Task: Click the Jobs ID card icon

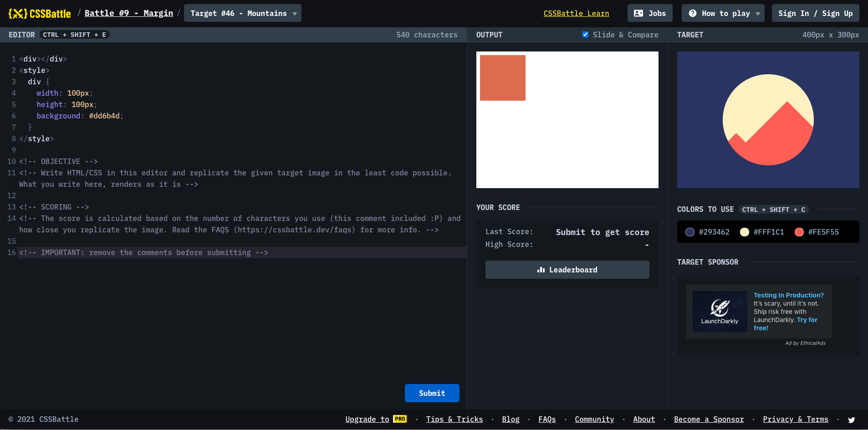Action: [x=638, y=13]
